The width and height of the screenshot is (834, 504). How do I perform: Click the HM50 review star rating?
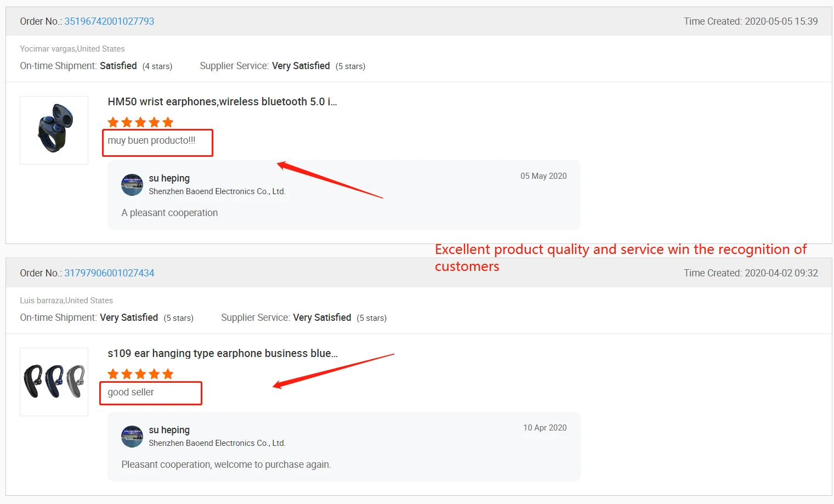[x=140, y=122]
